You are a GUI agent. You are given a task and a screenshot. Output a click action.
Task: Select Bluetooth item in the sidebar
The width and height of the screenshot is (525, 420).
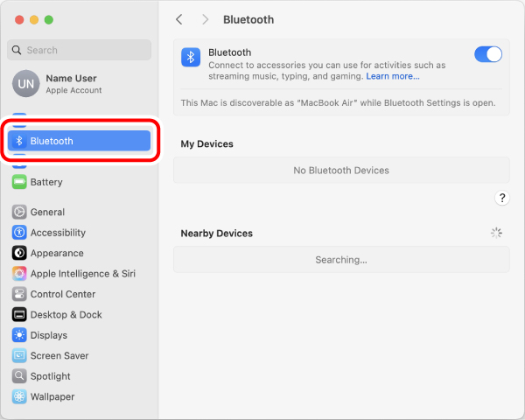click(80, 141)
